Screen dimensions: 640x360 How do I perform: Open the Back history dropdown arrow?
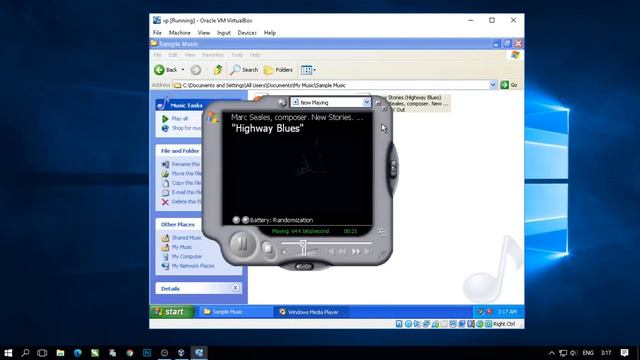pyautogui.click(x=183, y=70)
